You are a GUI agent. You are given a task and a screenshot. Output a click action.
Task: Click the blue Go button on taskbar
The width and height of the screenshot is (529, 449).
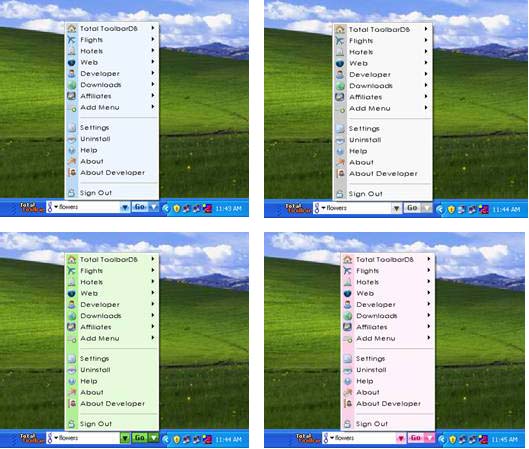pos(140,207)
